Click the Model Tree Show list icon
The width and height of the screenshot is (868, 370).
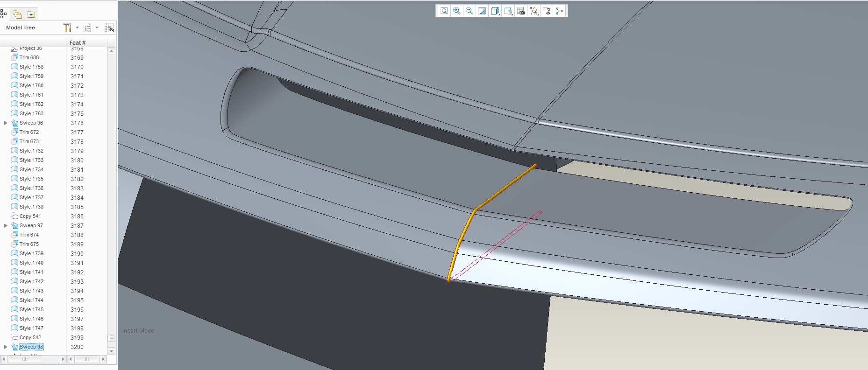(x=87, y=28)
